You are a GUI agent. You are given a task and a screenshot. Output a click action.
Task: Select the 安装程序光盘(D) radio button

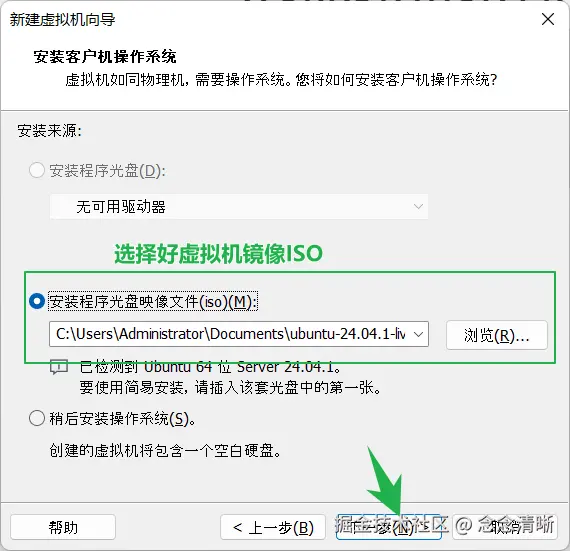(x=37, y=170)
